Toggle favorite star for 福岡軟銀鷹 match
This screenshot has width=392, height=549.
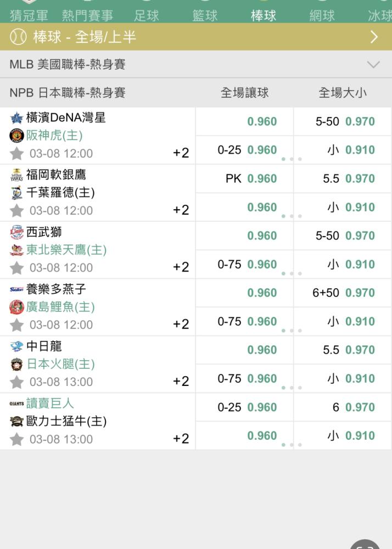pos(17,210)
